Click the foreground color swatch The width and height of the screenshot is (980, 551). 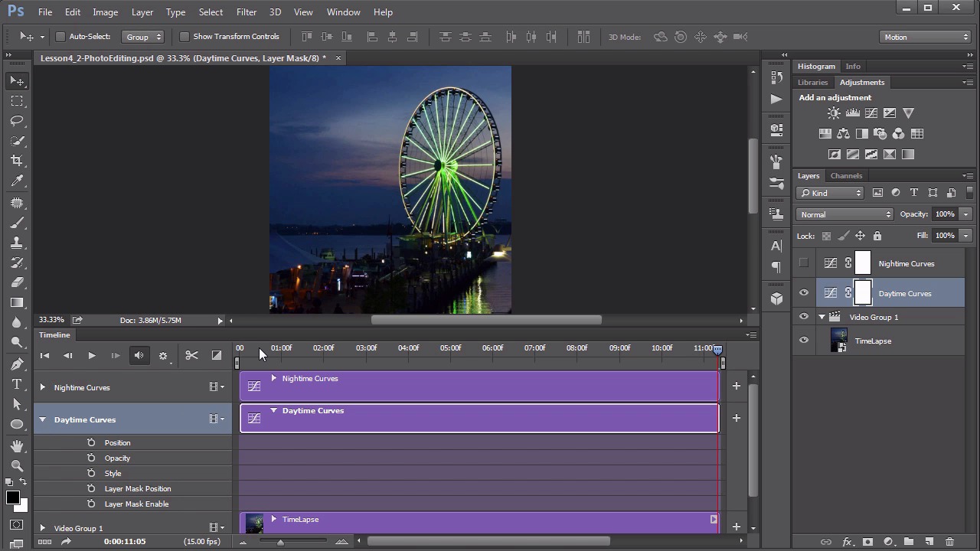[x=13, y=498]
